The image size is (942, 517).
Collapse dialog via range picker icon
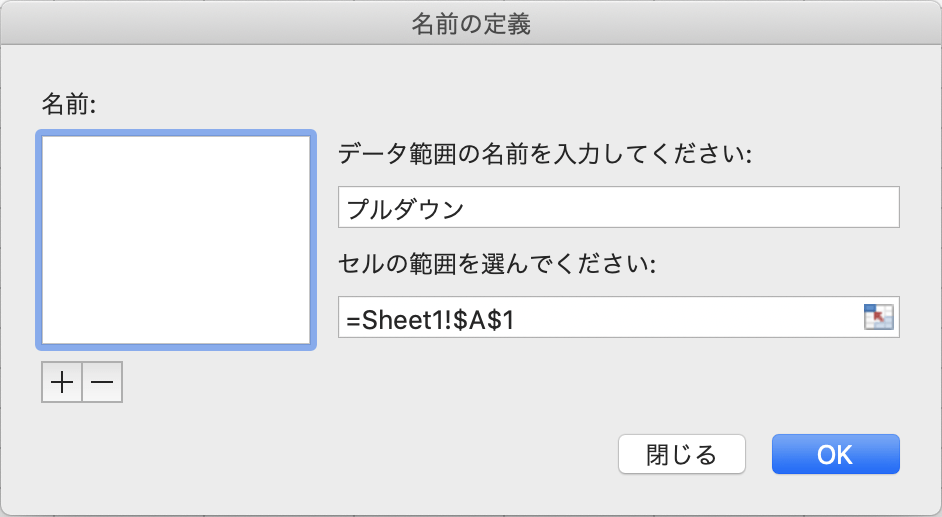click(876, 317)
